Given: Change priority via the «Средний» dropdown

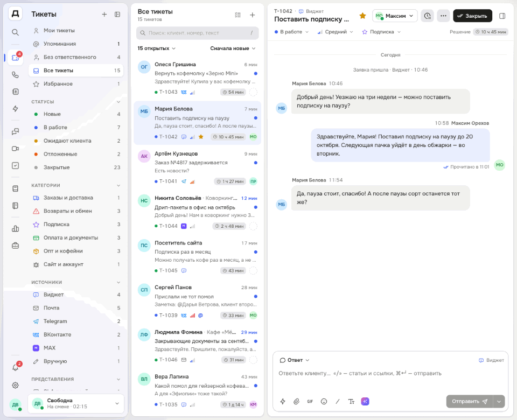Looking at the screenshot, I should (335, 32).
